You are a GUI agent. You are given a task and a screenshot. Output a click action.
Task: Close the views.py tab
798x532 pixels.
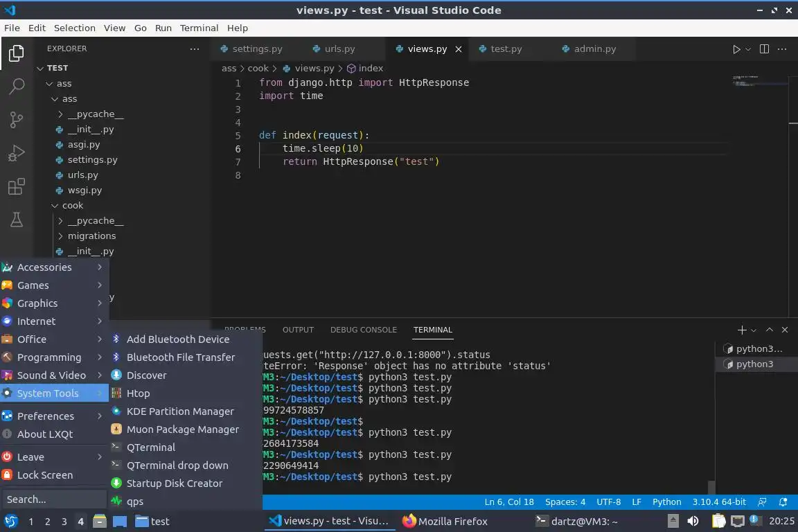pyautogui.click(x=459, y=49)
